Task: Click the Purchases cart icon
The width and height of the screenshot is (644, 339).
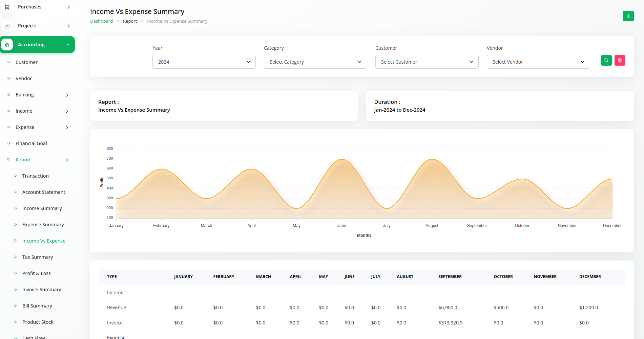Action: pos(7,7)
